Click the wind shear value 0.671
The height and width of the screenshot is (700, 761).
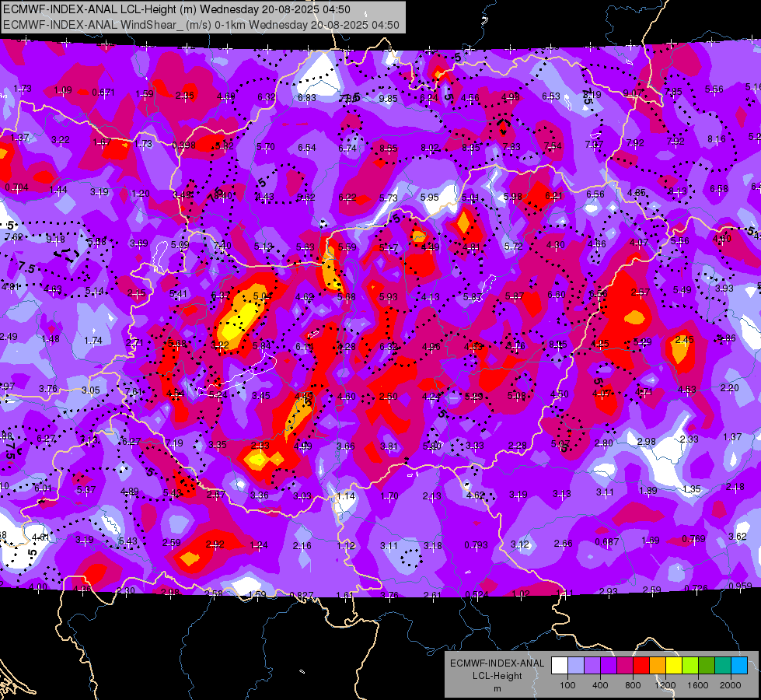coord(103,92)
